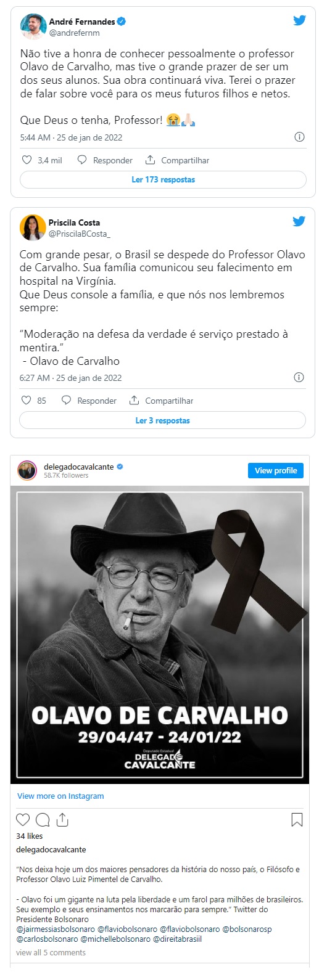Open the @jairmessiasbolsonaro mention
This screenshot has width=327, height=980.
coord(56,929)
